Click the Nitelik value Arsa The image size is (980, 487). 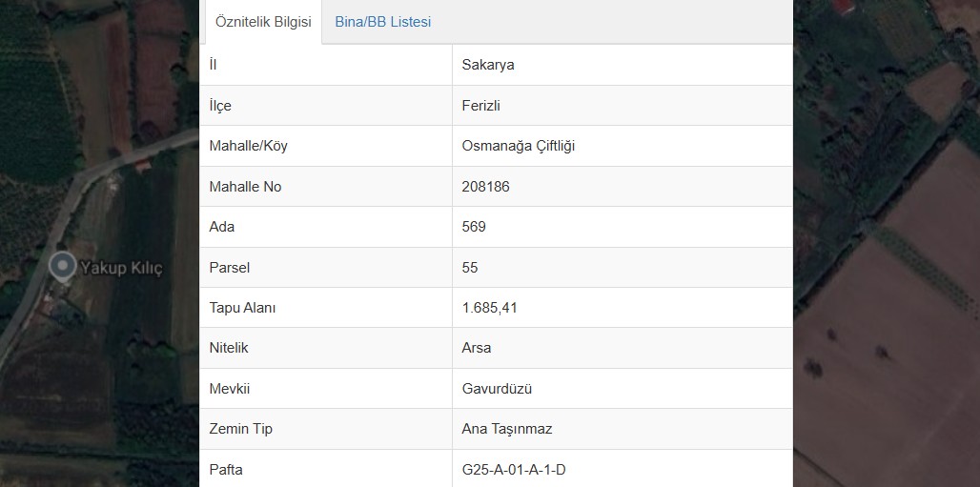(x=477, y=348)
